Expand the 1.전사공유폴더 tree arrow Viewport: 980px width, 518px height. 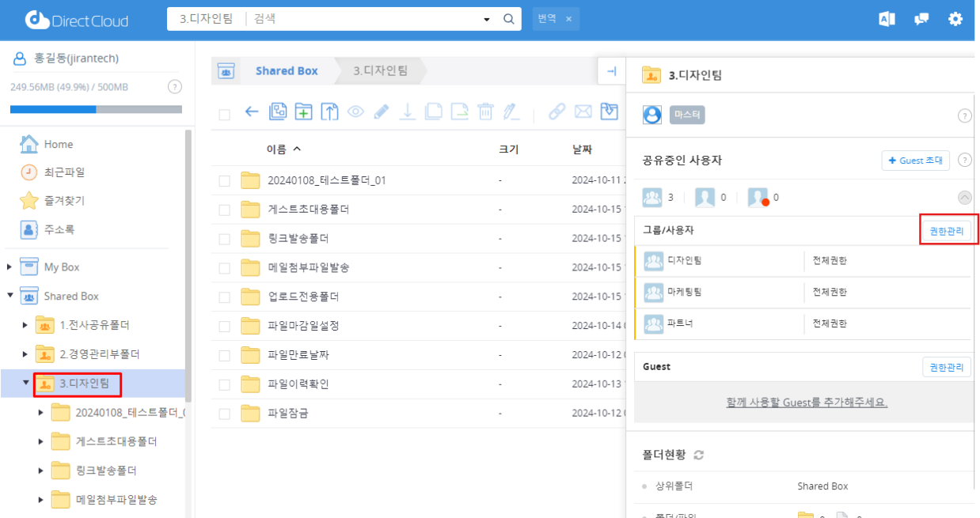[25, 325]
